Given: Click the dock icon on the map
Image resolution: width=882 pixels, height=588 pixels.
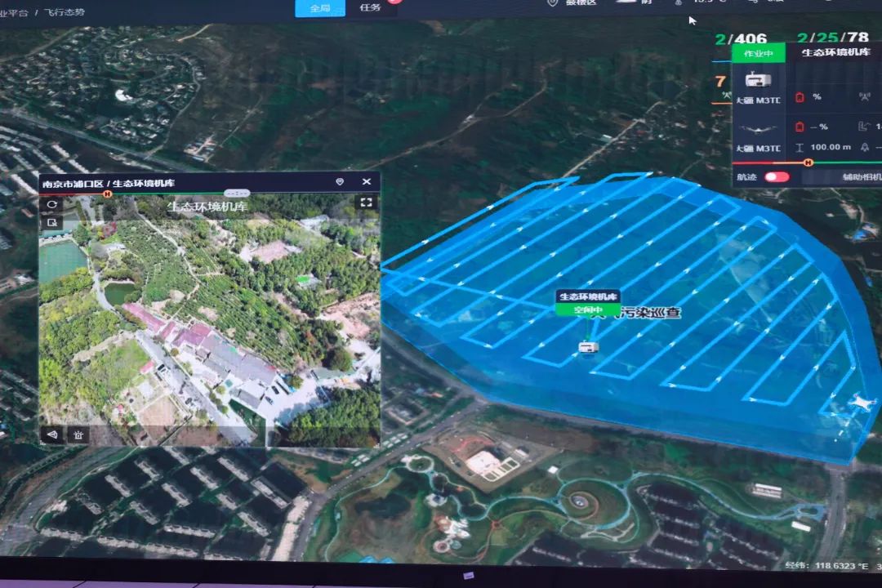Looking at the screenshot, I should click(x=588, y=347).
